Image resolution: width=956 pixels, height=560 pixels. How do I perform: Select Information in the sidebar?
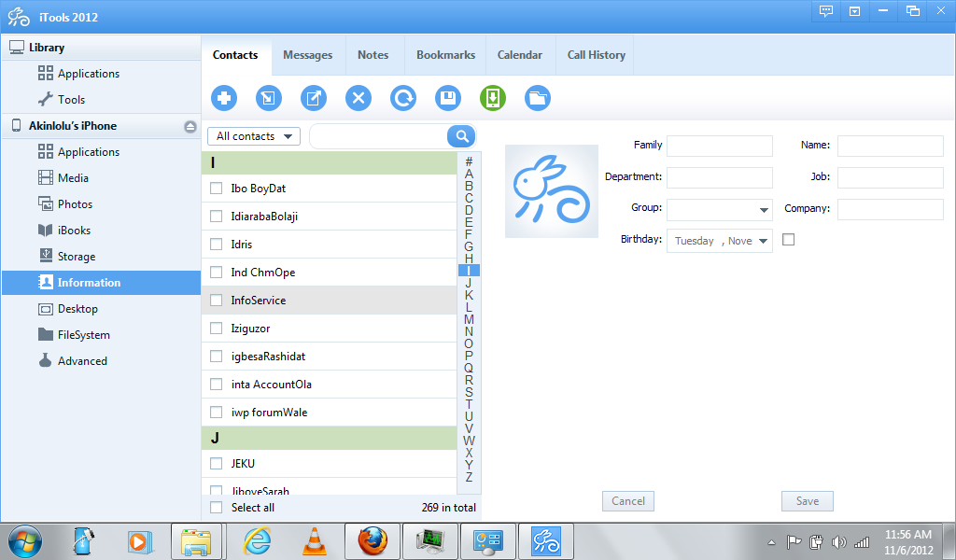(101, 283)
